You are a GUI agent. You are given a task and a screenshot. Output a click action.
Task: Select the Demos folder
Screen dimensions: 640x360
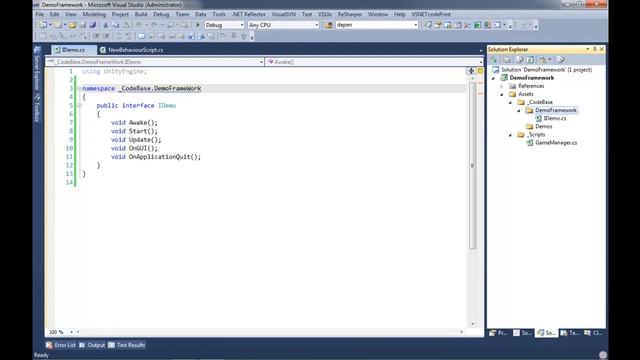tap(544, 127)
